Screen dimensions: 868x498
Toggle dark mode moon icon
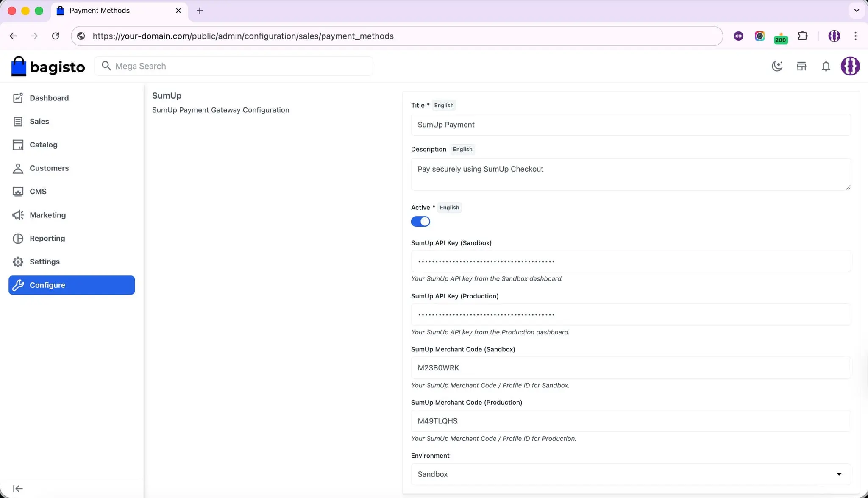tap(777, 66)
